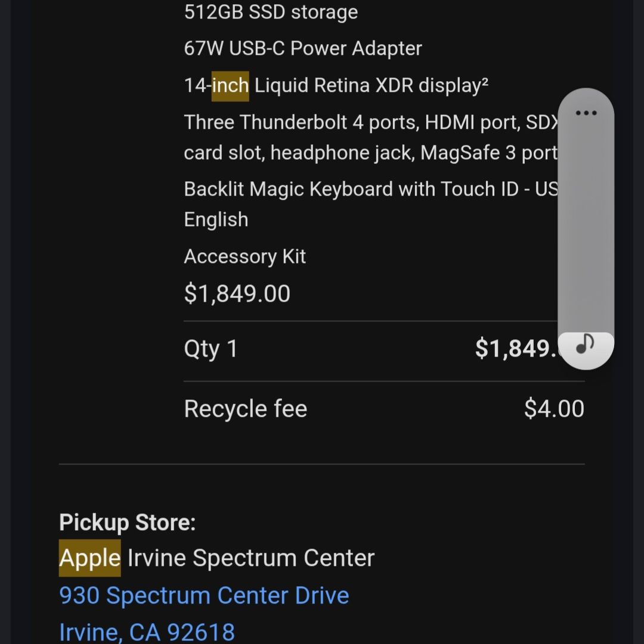
Task: Click the 512GB SSD storage line
Action: tap(271, 12)
